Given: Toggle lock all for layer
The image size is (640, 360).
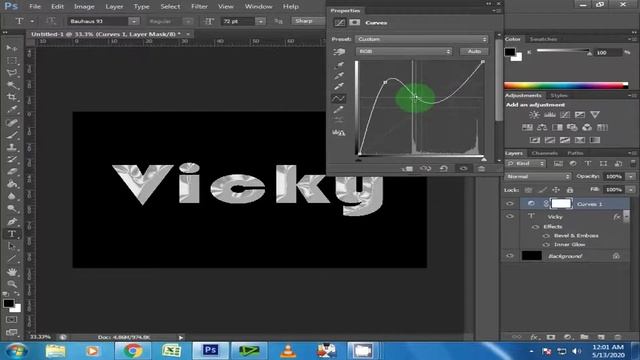Looking at the screenshot, I should point(570,190).
